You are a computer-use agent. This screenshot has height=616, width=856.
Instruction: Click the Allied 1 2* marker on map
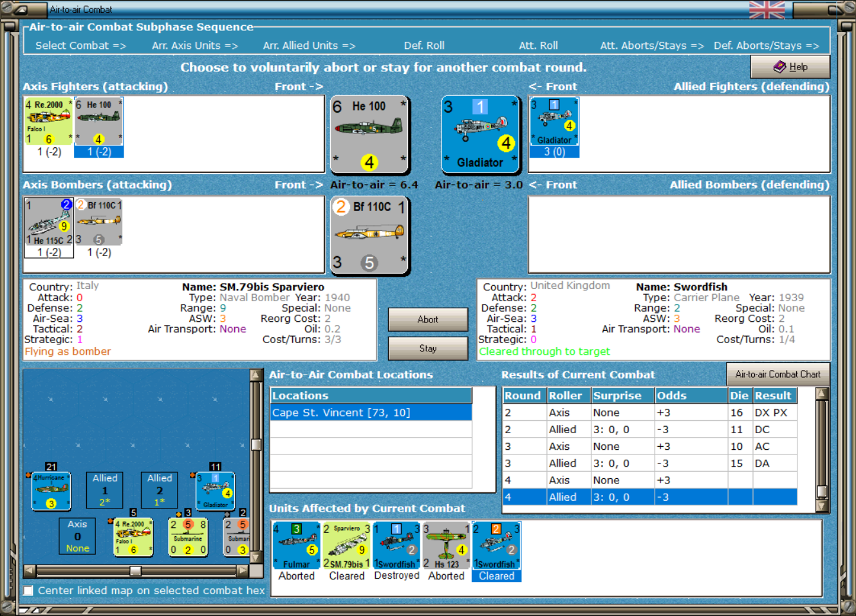coord(105,490)
